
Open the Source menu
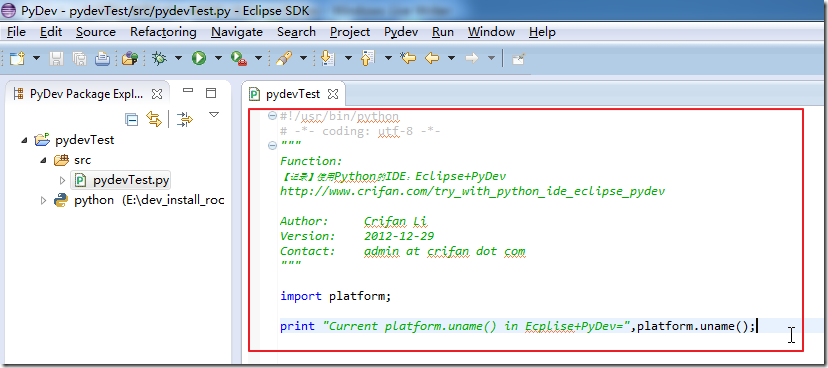point(96,32)
